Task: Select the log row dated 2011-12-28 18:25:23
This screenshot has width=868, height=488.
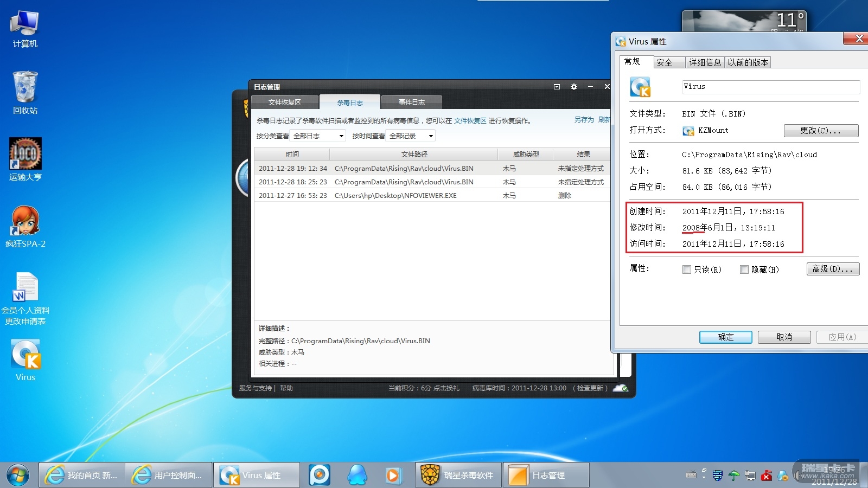Action: [432, 182]
